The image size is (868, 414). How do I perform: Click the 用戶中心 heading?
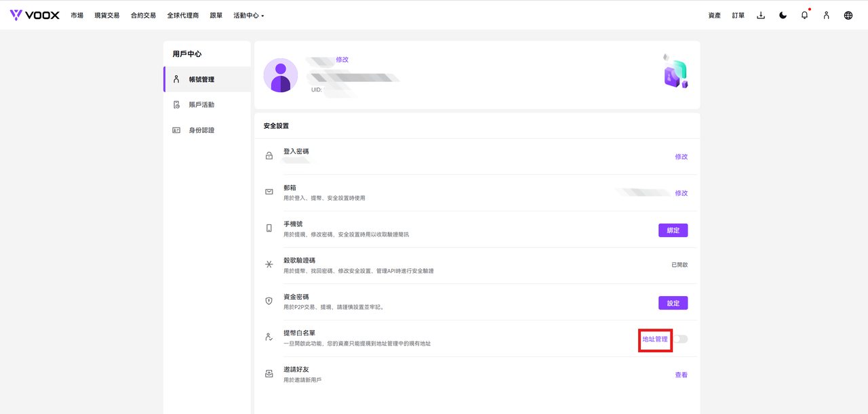186,54
